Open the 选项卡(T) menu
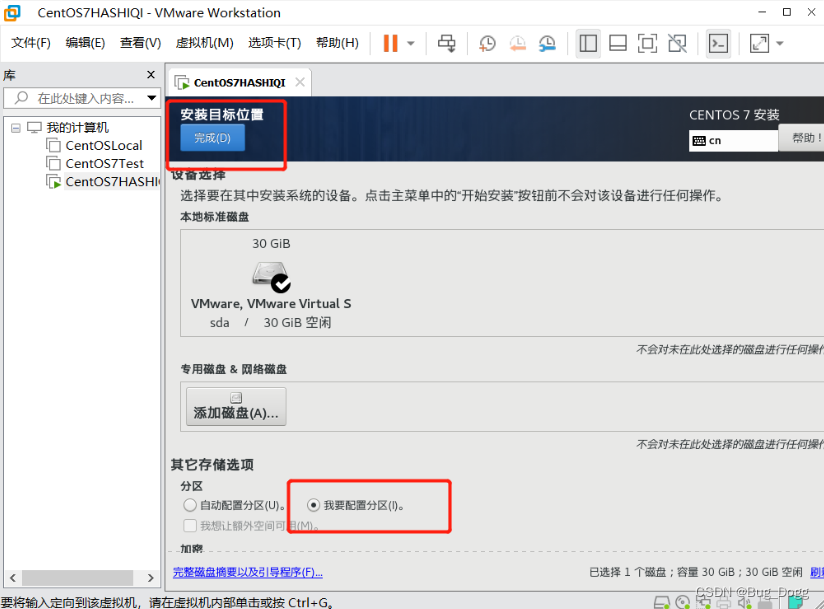The width and height of the screenshot is (824, 609). coord(274,43)
